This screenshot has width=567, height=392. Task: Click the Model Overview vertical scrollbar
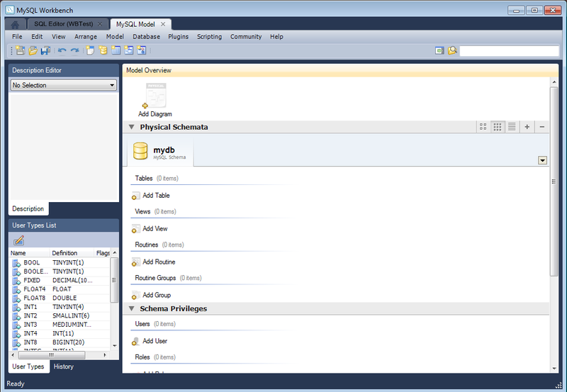click(554, 181)
